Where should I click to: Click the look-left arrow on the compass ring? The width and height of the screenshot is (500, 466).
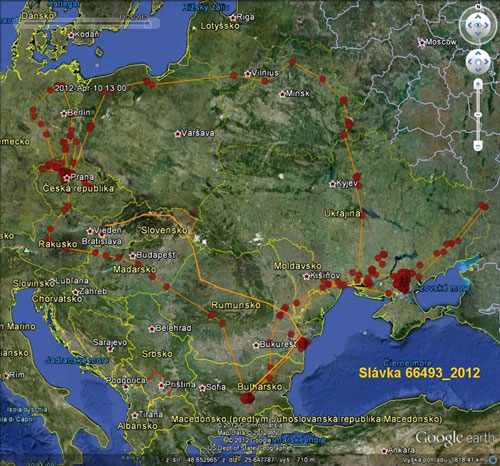point(469,25)
